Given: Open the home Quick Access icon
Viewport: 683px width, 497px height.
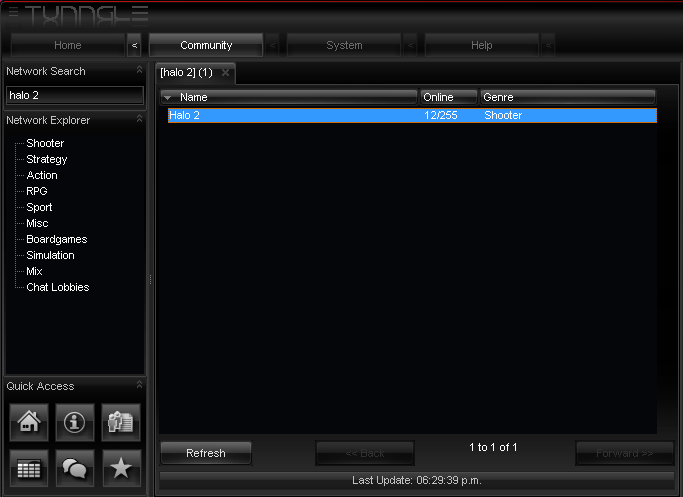Looking at the screenshot, I should click(29, 422).
